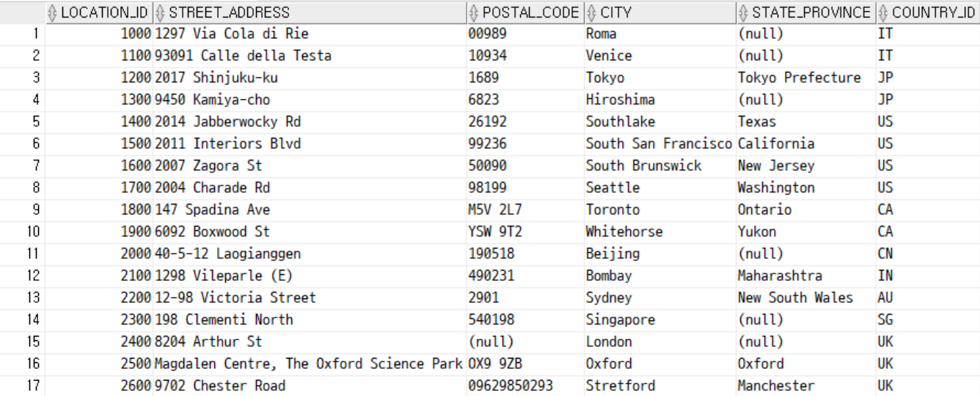The width and height of the screenshot is (980, 396).
Task: Click sort icon beside STREET_ADDRESS header
Action: coord(160,13)
